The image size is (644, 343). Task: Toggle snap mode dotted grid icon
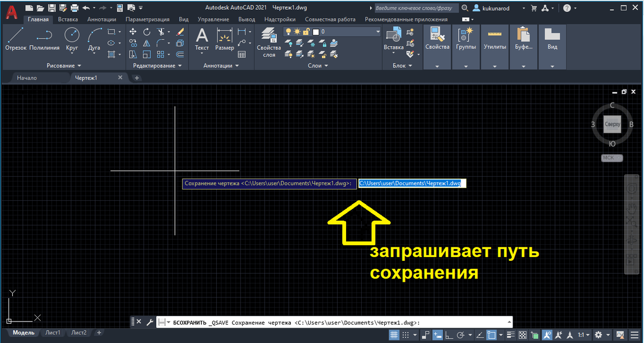(406, 334)
